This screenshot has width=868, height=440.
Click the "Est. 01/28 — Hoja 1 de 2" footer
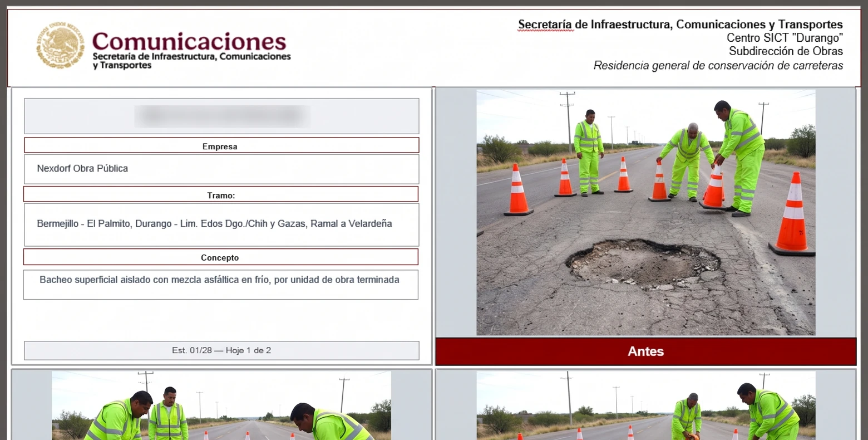(x=221, y=350)
